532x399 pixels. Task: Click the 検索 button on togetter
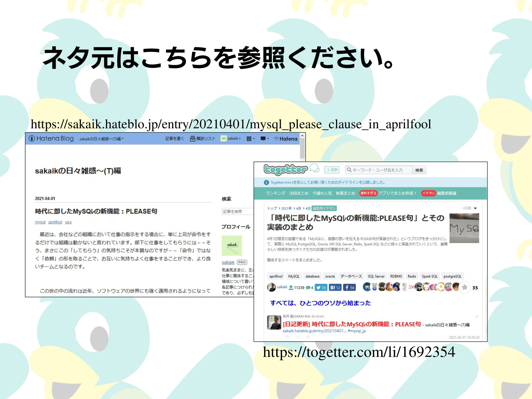(x=419, y=170)
